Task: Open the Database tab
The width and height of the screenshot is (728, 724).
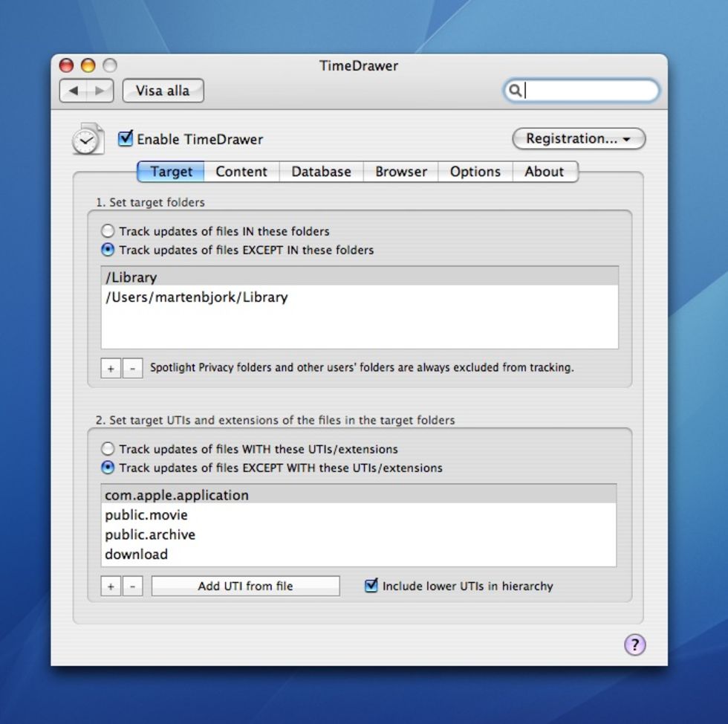Action: (321, 172)
